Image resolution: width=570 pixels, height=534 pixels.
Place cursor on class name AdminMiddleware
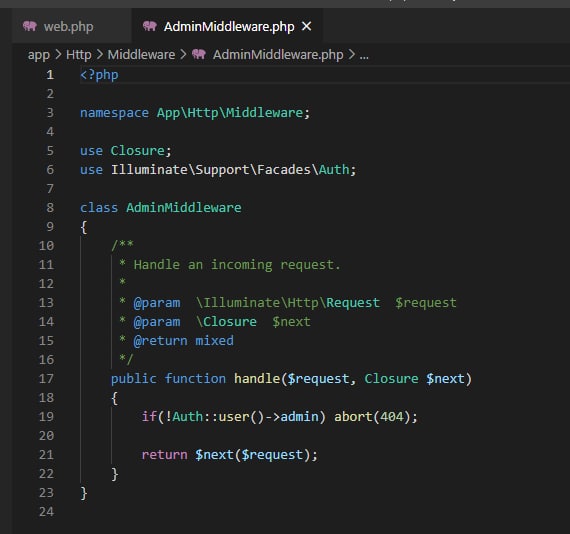184,208
